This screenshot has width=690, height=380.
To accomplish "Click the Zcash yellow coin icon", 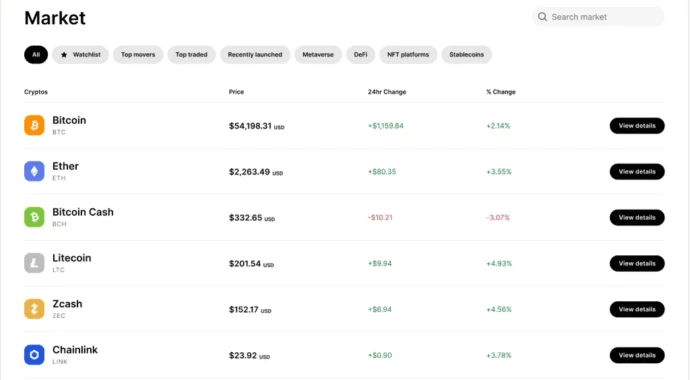I will pyautogui.click(x=34, y=309).
